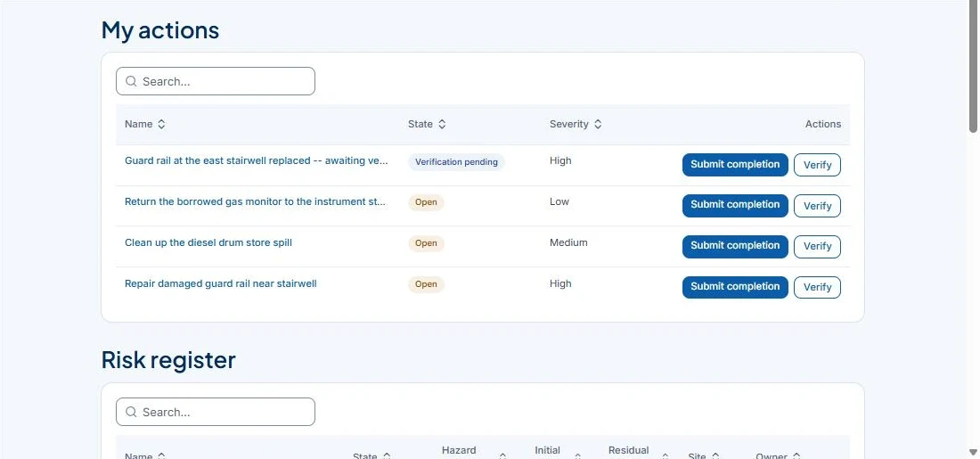The width and height of the screenshot is (980, 459).
Task: Click the Open badge in the gas monitor row
Action: tap(426, 202)
